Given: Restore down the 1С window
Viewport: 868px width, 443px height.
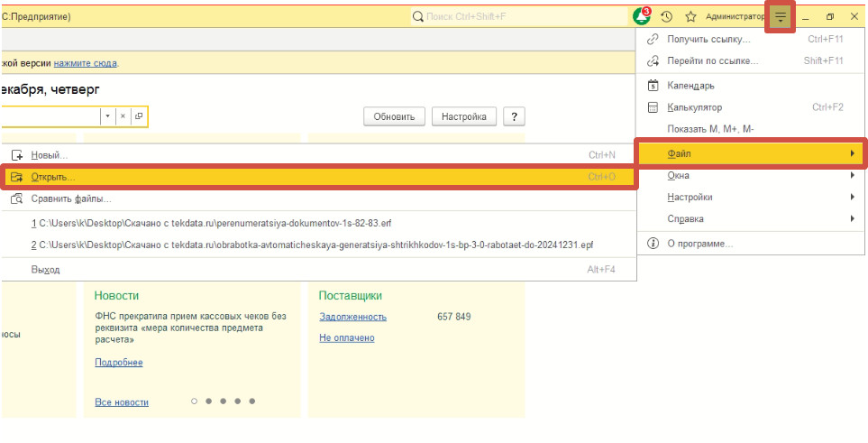Looking at the screenshot, I should [x=830, y=17].
